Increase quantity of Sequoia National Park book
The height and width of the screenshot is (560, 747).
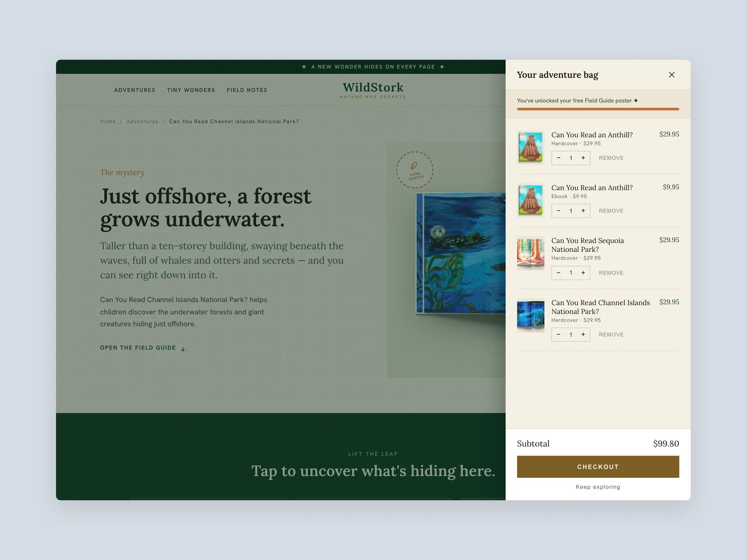point(583,273)
